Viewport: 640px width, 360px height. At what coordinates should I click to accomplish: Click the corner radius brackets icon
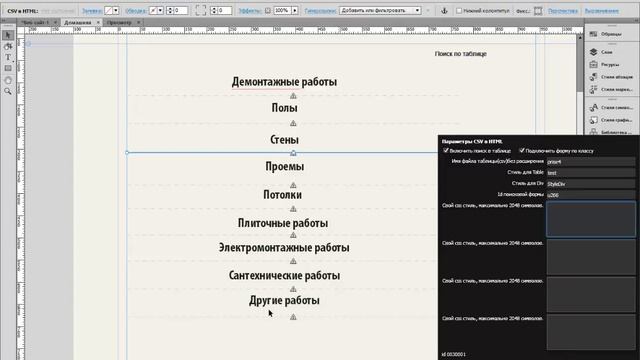[200, 11]
